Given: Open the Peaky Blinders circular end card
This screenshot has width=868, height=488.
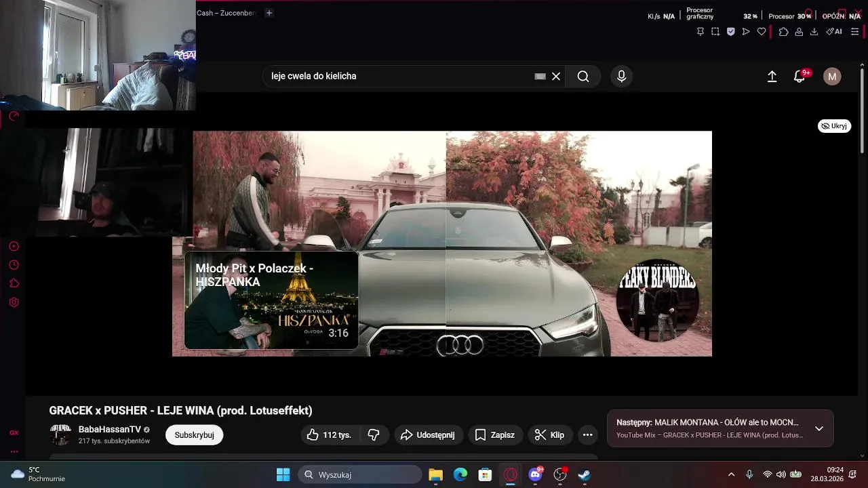Looking at the screenshot, I should (x=657, y=300).
